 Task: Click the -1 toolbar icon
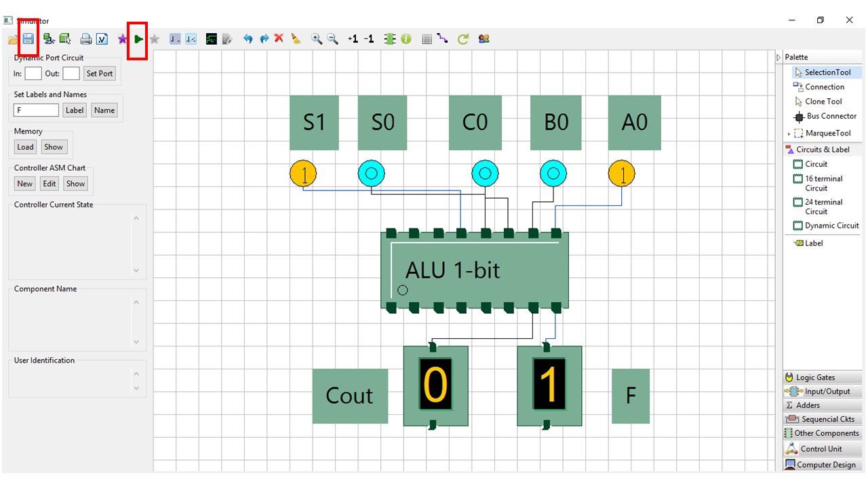point(369,39)
